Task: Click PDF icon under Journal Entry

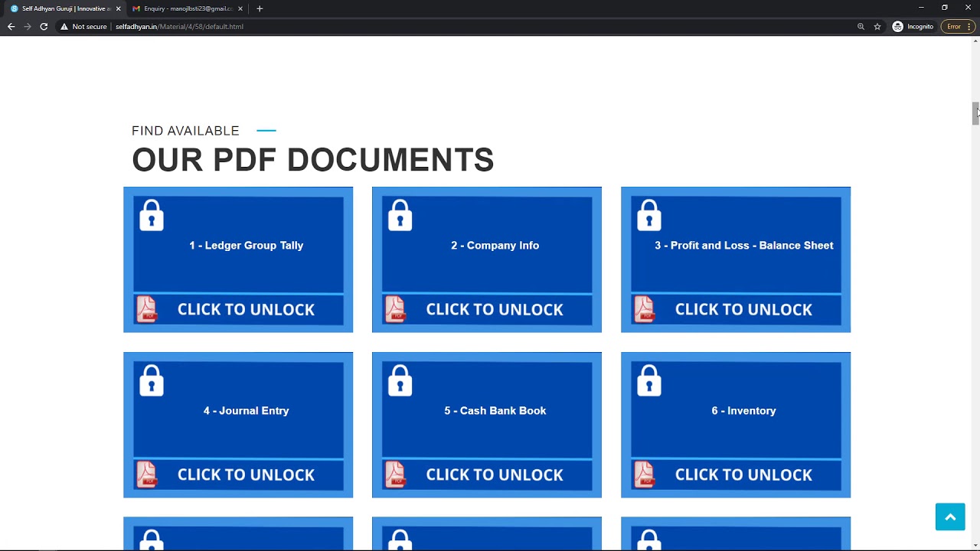Action: pos(147,474)
